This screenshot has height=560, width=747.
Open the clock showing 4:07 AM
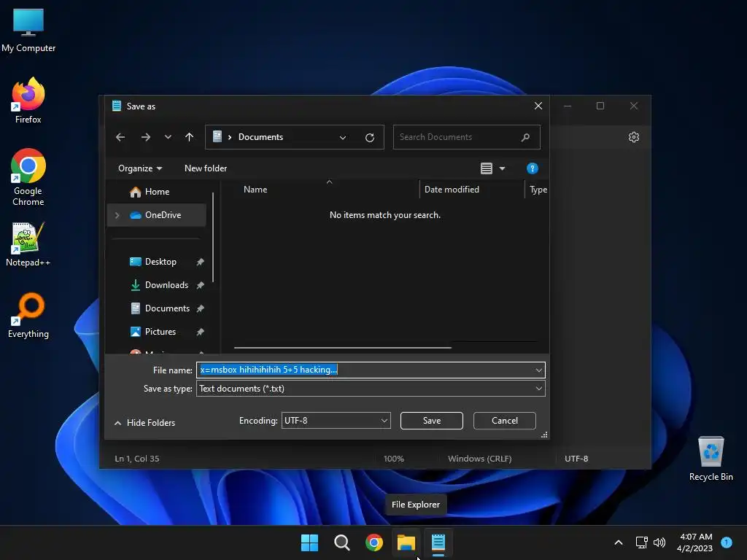pyautogui.click(x=695, y=542)
